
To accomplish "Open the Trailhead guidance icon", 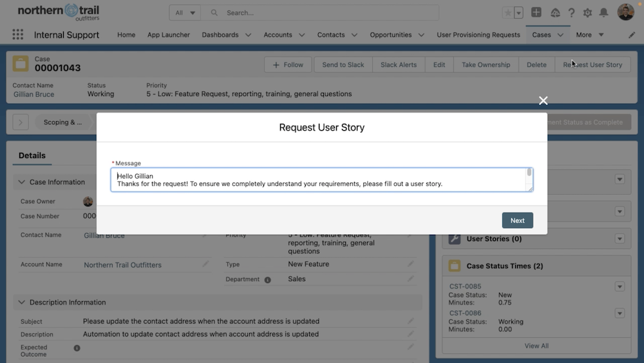I will [555, 13].
